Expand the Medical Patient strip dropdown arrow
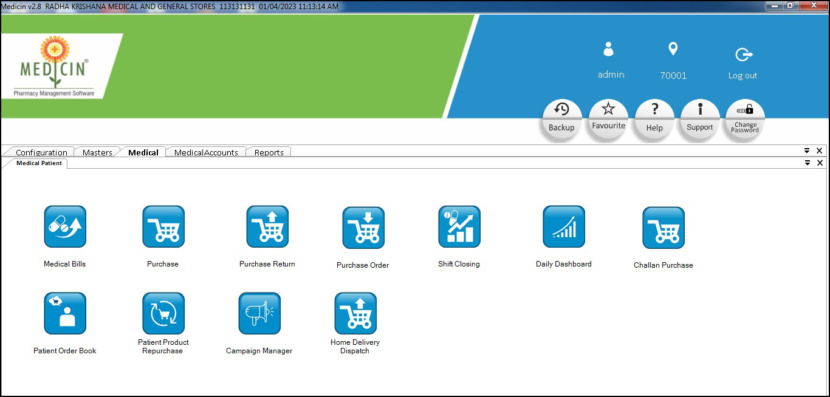830x397 pixels. tap(807, 163)
